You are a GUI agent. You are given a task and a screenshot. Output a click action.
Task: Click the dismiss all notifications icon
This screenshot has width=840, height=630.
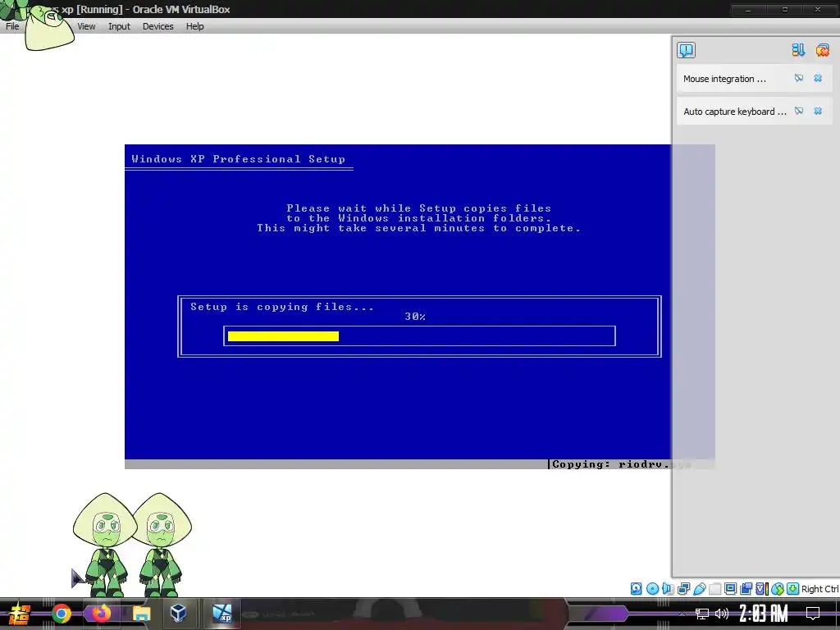tap(822, 50)
